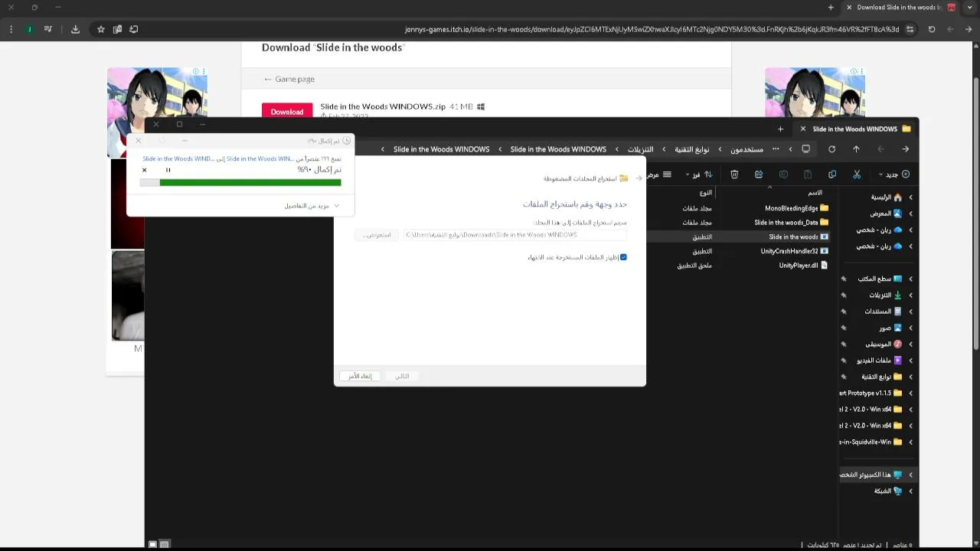Click the Up arrow in File Explorer
The image size is (980, 551).
click(856, 149)
